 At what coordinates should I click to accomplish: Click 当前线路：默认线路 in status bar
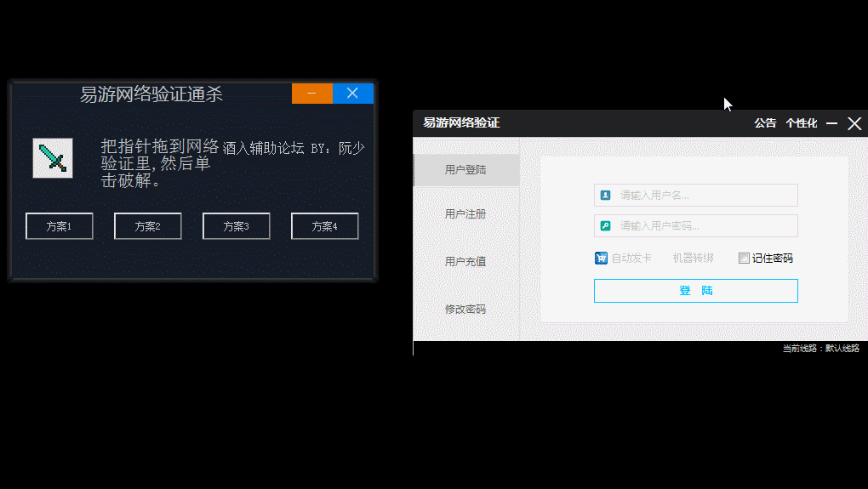pos(821,349)
